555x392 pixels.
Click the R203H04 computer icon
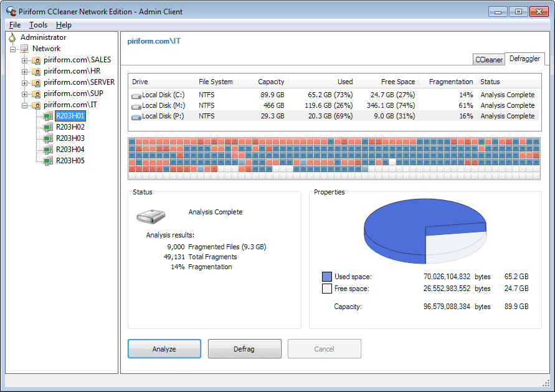[x=48, y=150]
